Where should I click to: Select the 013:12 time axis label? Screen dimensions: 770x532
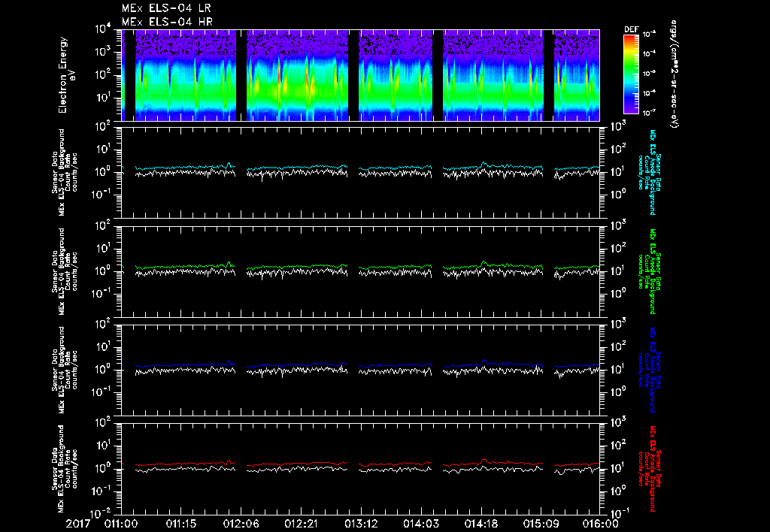[361, 523]
